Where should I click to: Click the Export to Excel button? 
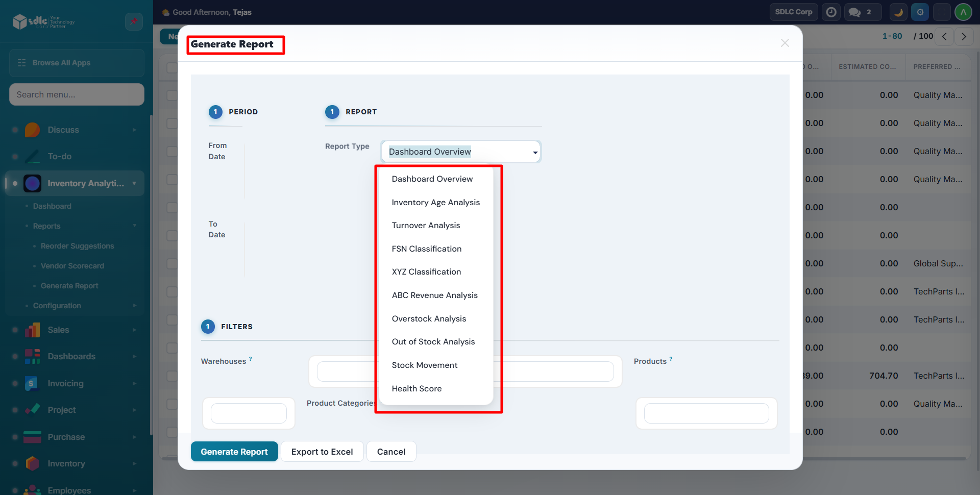[322, 452]
